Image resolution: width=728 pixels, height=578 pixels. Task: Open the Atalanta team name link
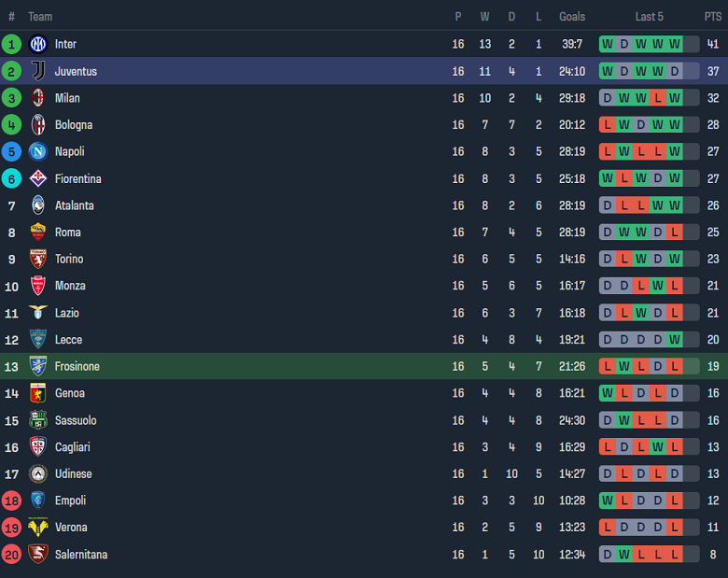[74, 205]
